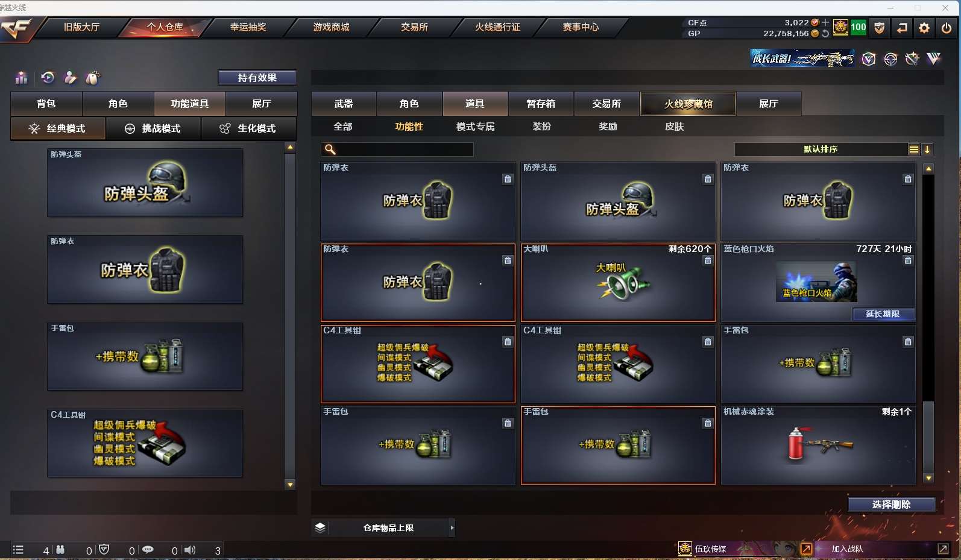Switch to 生化模式 mode
This screenshot has height=560, width=961.
click(248, 128)
